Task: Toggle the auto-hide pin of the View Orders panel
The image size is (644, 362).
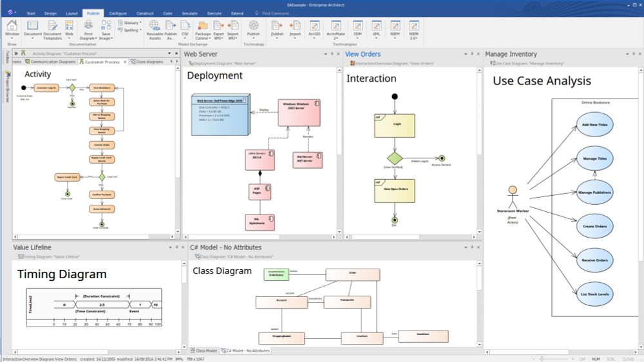Action: [x=472, y=54]
